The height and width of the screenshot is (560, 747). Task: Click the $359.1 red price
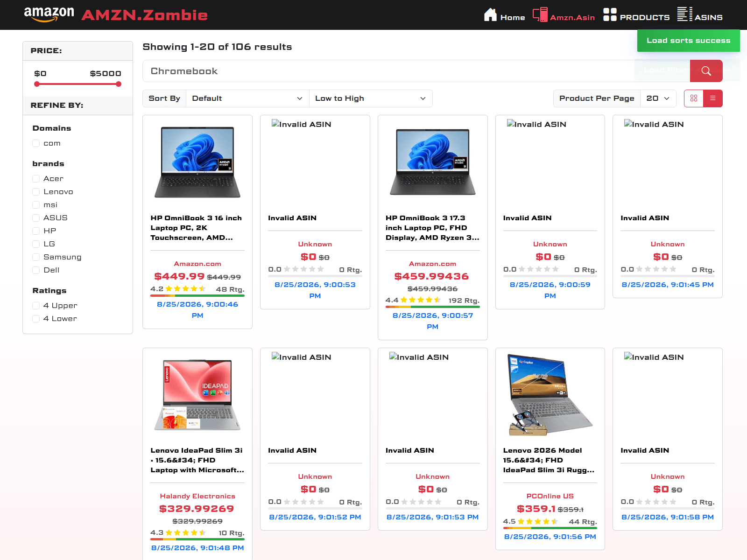[536, 509]
